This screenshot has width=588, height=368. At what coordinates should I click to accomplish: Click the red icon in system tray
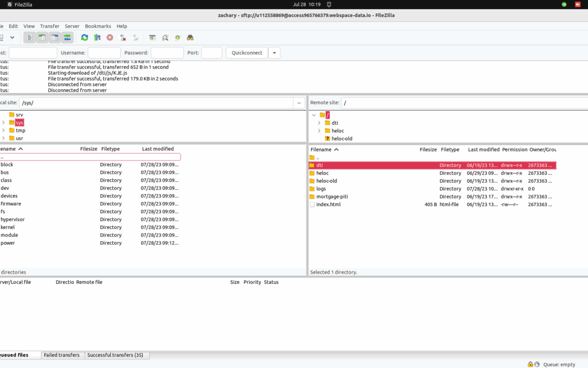tap(578, 4)
